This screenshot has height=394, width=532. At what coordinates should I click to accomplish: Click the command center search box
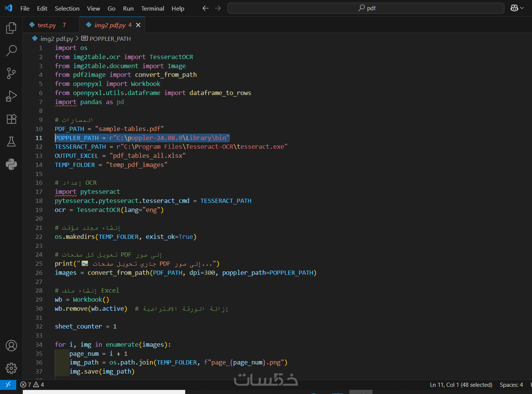tap(366, 8)
